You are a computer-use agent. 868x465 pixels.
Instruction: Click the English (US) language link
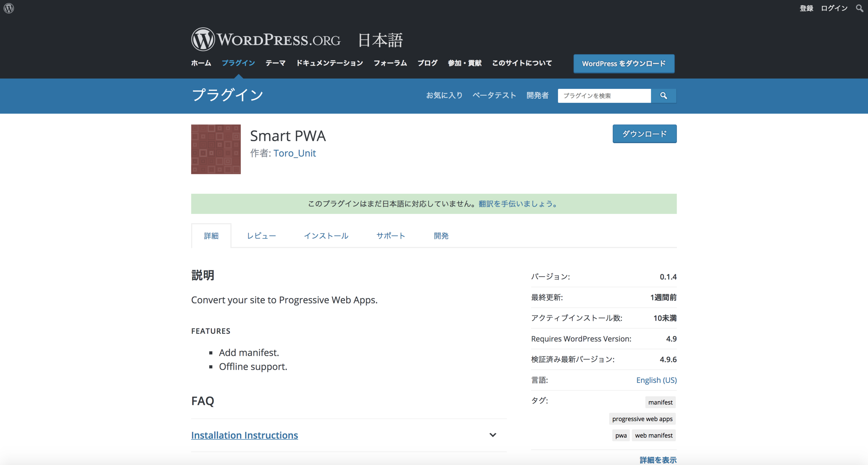tap(656, 380)
